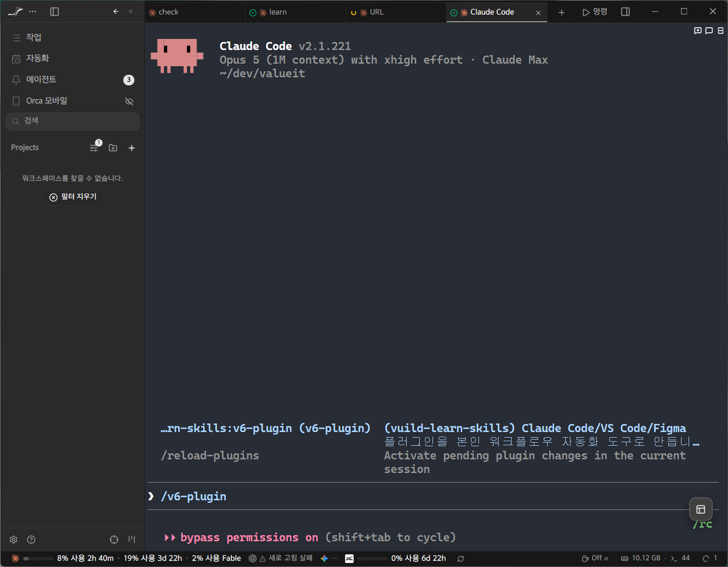
Task: Click the terminal count 44 indicator
Action: point(680,558)
